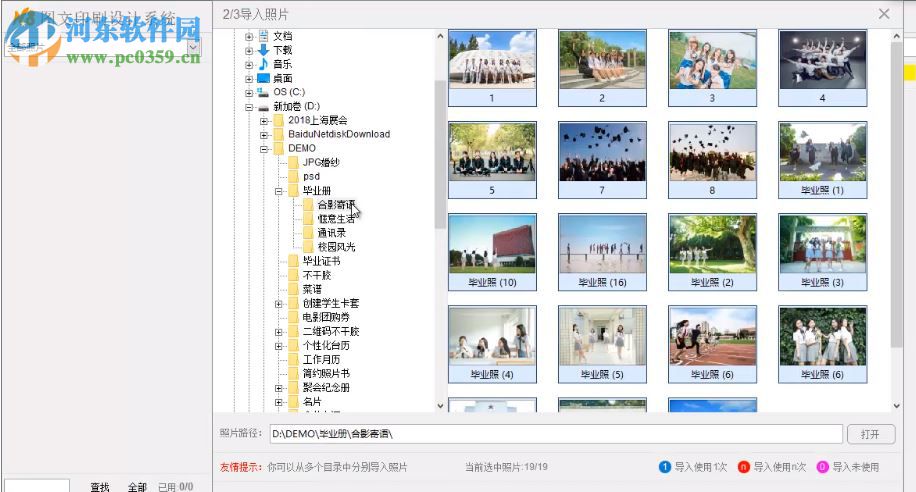Select the 校园风光 folder

pyautogui.click(x=336, y=247)
